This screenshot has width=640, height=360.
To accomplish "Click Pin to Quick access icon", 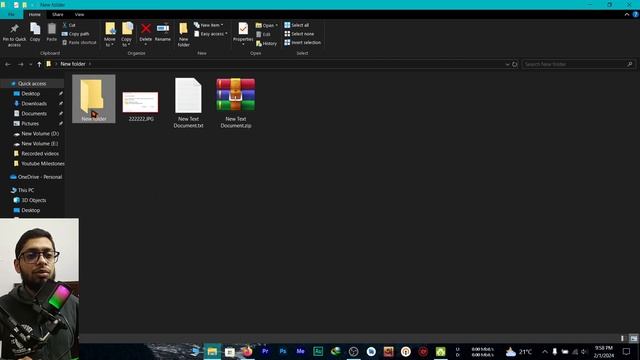I will click(x=14, y=34).
